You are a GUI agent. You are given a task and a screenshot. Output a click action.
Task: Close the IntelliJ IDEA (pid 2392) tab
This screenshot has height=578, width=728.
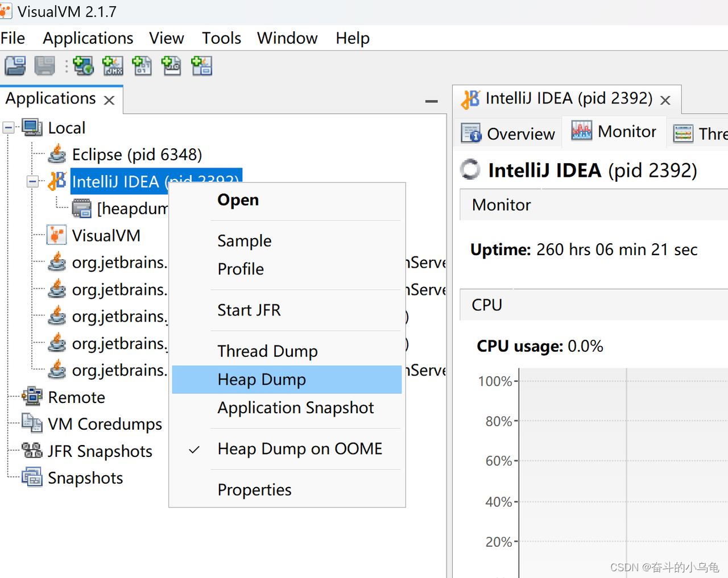click(x=665, y=100)
